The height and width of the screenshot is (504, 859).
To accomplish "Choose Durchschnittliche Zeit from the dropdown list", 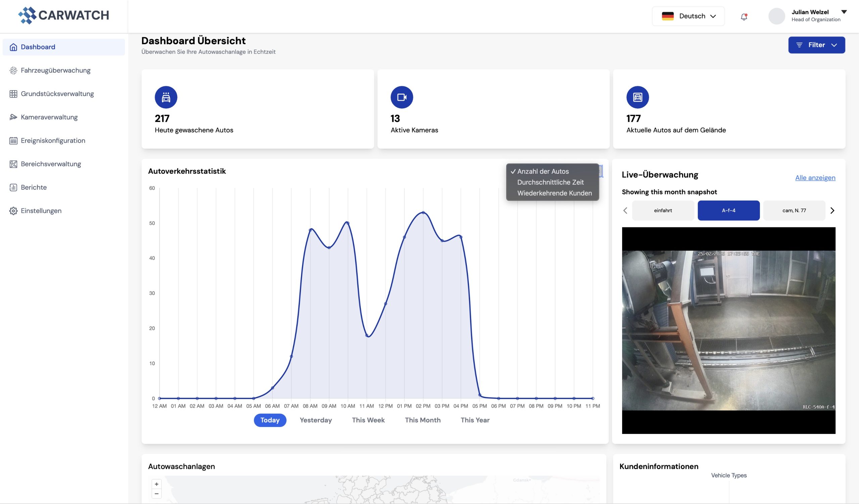I will tap(550, 182).
